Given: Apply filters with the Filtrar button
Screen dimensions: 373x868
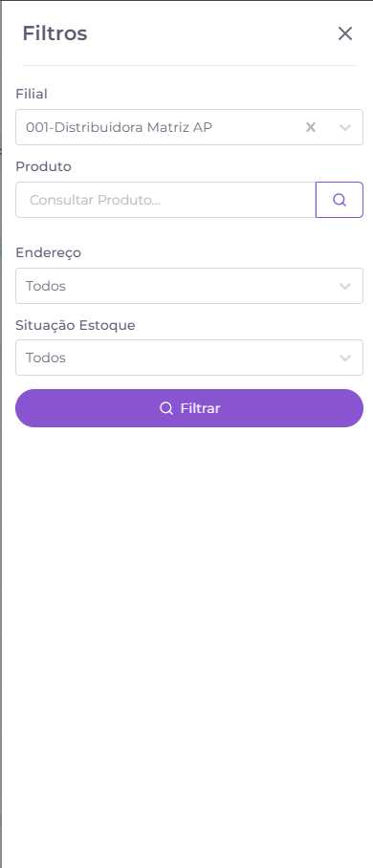Looking at the screenshot, I should [x=189, y=408].
